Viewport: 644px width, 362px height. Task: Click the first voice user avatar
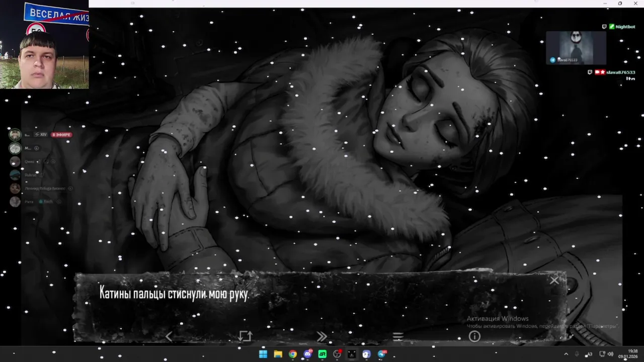(x=15, y=134)
